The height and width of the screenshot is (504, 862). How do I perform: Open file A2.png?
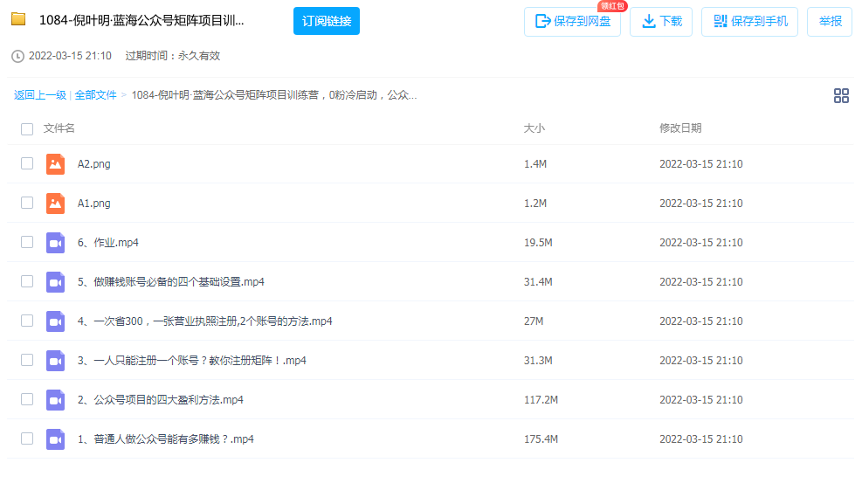(x=94, y=164)
